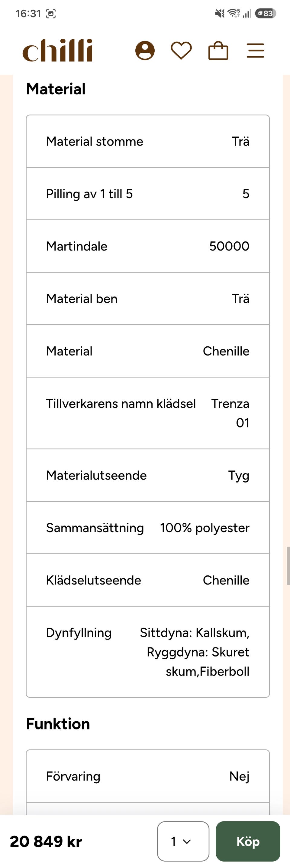Tap the muted sound status icon
Viewport: 290px width, 868px height.
click(x=220, y=14)
